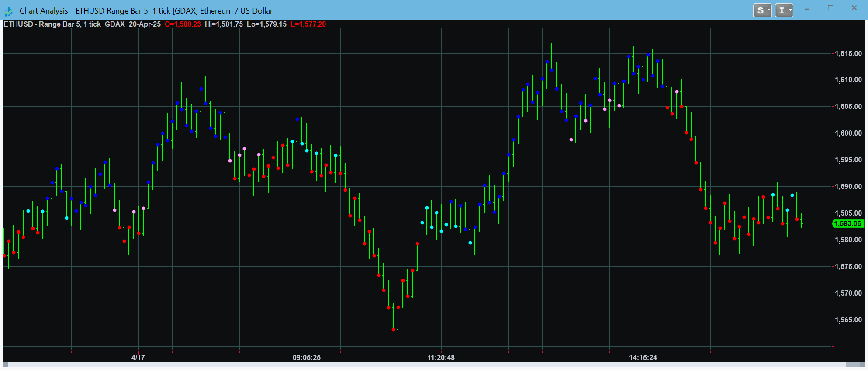
Task: Click the TradeStation chart icon in title bar
Action: (x=8, y=11)
